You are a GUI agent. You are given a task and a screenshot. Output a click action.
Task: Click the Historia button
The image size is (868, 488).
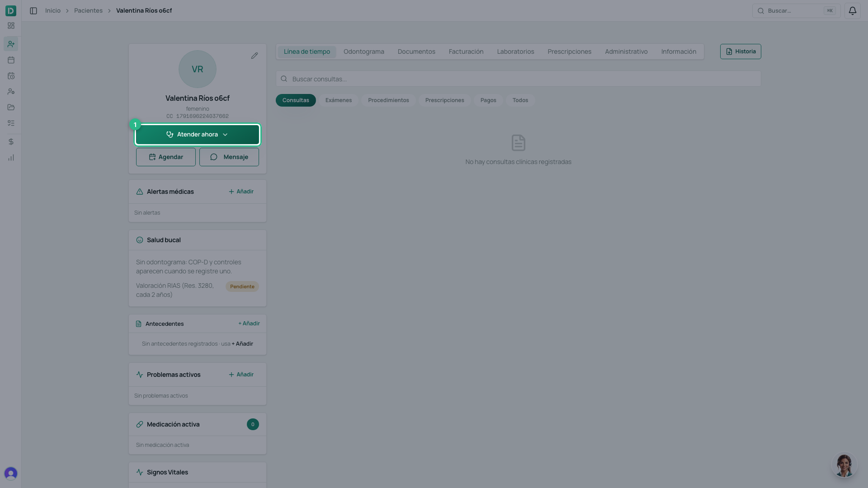tap(741, 52)
